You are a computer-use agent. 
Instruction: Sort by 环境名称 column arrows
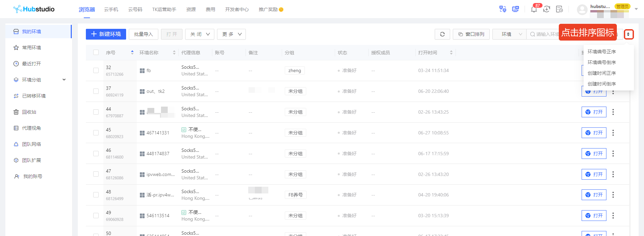[174, 53]
